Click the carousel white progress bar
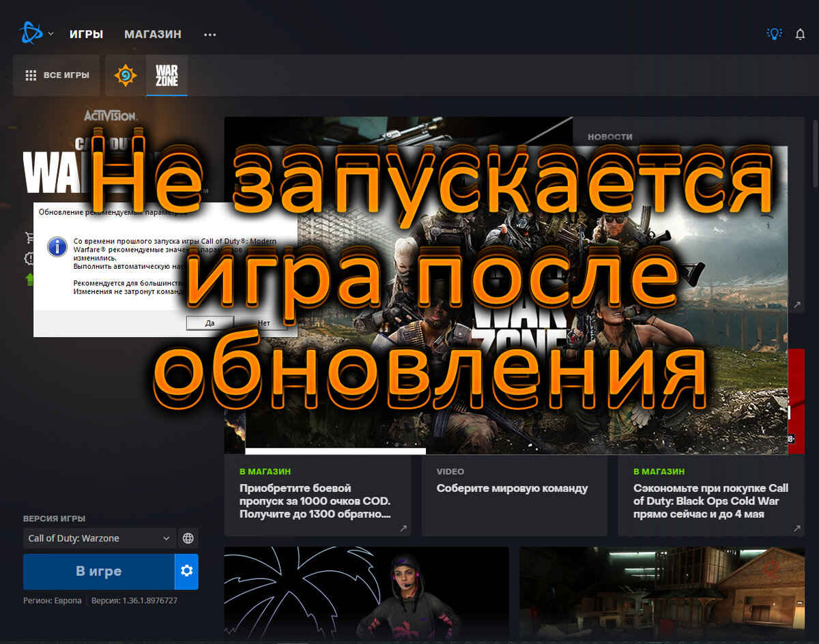The height and width of the screenshot is (644, 819). [335, 450]
